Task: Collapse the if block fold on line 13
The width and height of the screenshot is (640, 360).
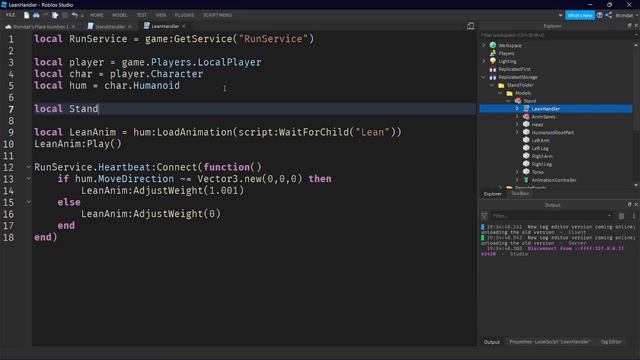Action: (x=29, y=179)
